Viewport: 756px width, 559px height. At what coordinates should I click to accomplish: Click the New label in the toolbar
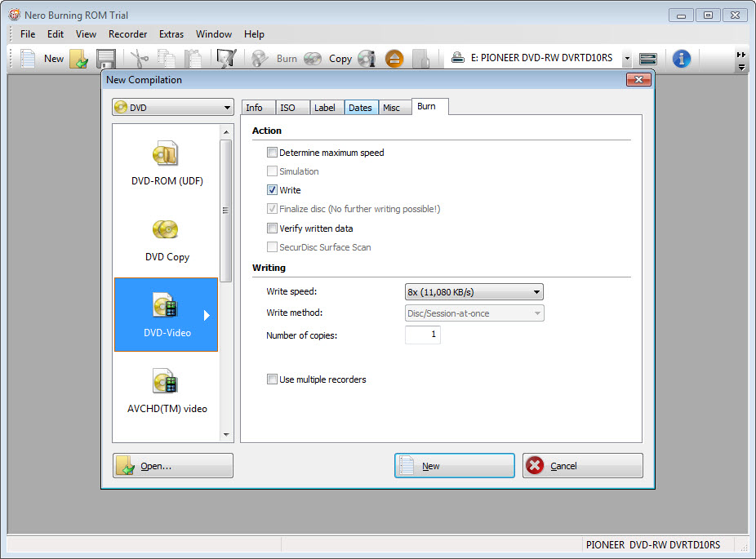pyautogui.click(x=54, y=58)
